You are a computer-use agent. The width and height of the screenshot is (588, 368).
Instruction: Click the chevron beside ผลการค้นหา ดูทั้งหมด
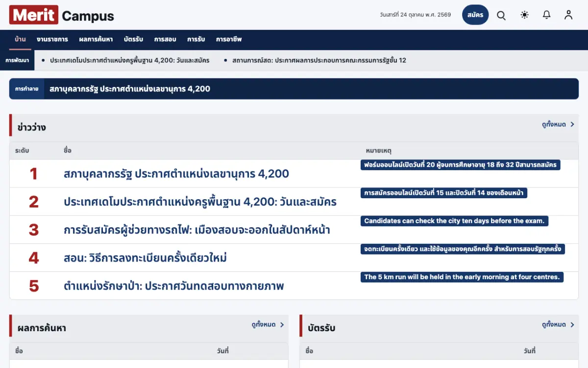pos(282,325)
